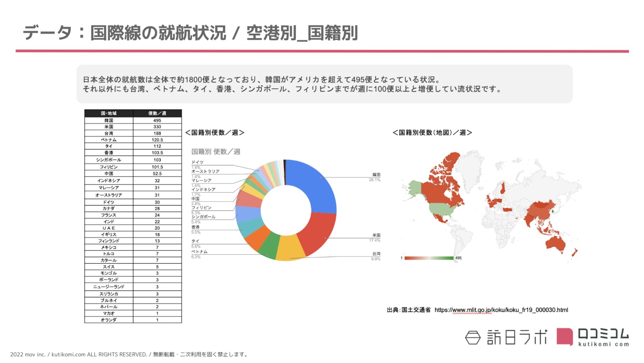This screenshot has width=644, height=363.
Task: Click the スリランカ table cell
Action: (109, 294)
